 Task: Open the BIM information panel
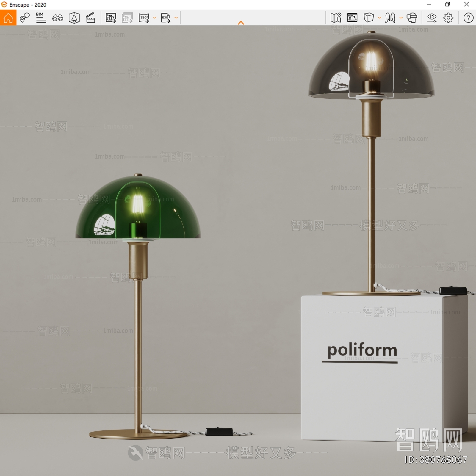click(x=41, y=18)
